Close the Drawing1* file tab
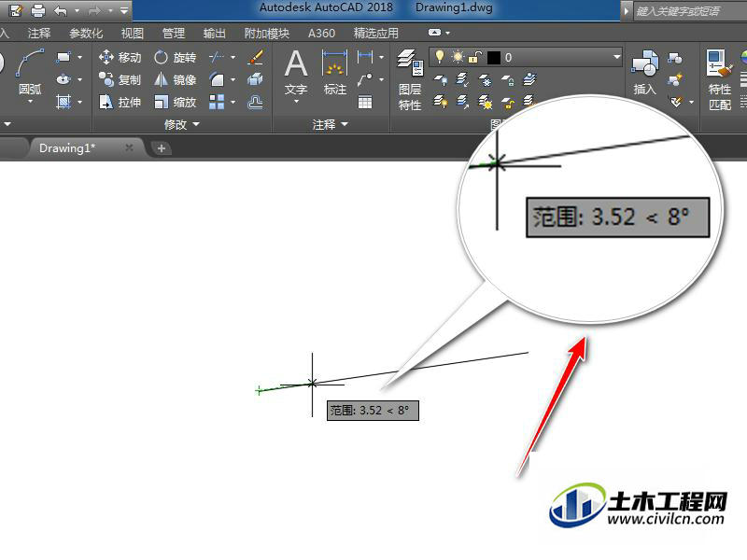 coord(129,148)
